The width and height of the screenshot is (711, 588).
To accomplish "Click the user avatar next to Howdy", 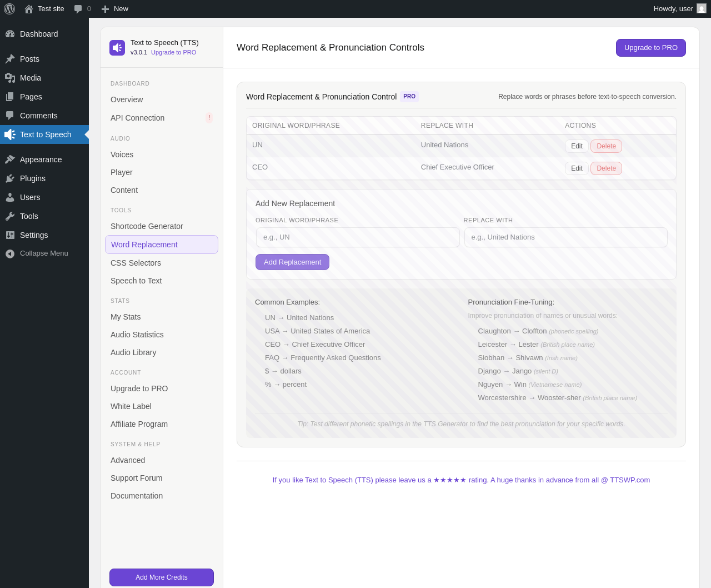I will click(702, 9).
